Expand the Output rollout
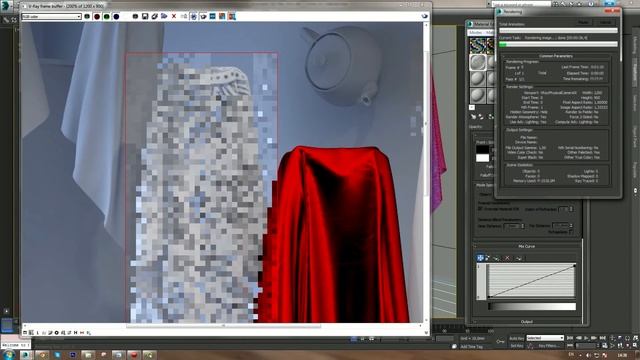 (x=527, y=322)
